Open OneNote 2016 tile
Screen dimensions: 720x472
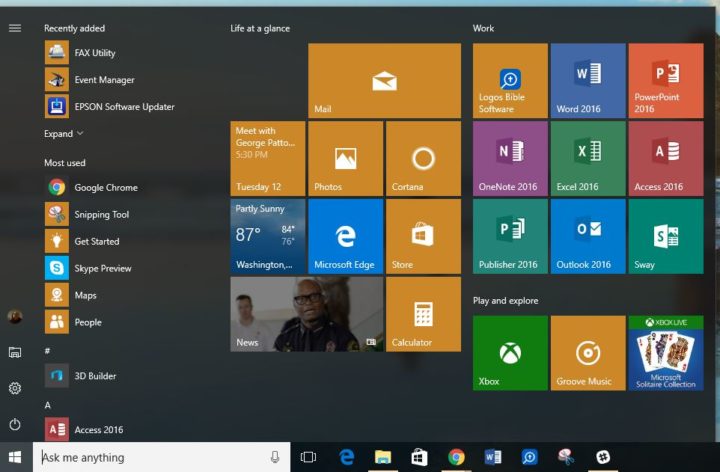[510, 158]
